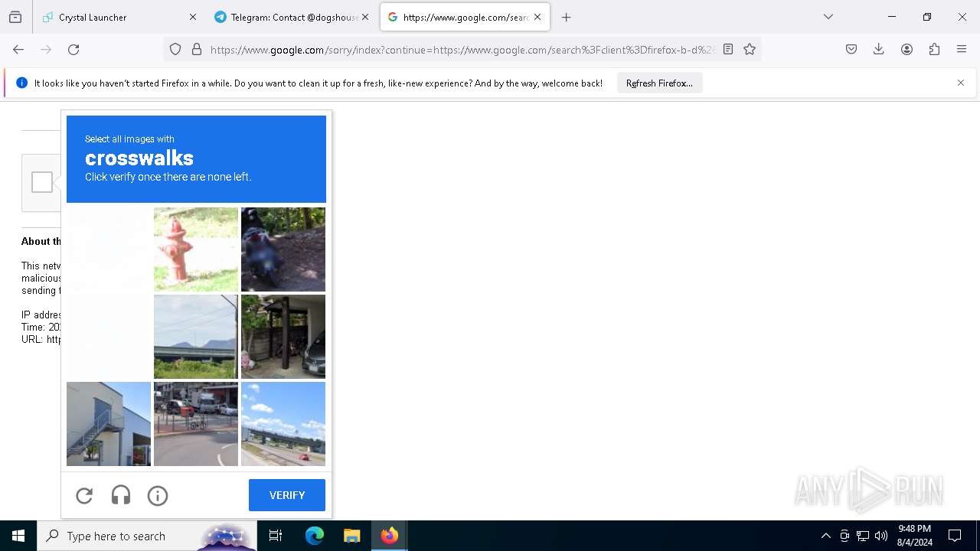Screen dimensions: 980x551
Task: Bookmark this page with star icon
Action: pos(750,50)
